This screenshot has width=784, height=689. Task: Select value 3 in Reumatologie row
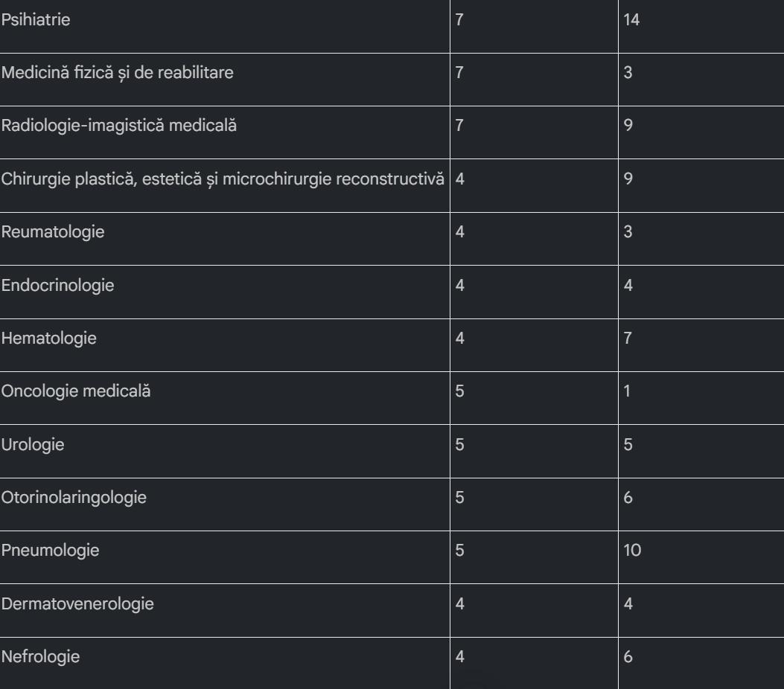[x=628, y=232]
